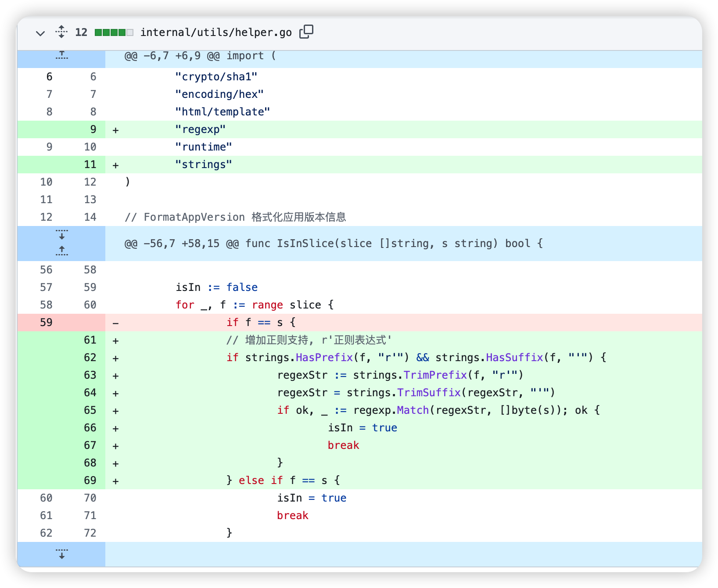Expand lines below at the diff bottom
The height and width of the screenshot is (588, 718).
61,554
